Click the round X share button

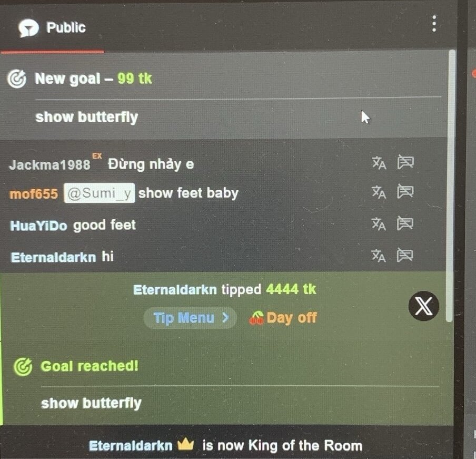(x=423, y=306)
